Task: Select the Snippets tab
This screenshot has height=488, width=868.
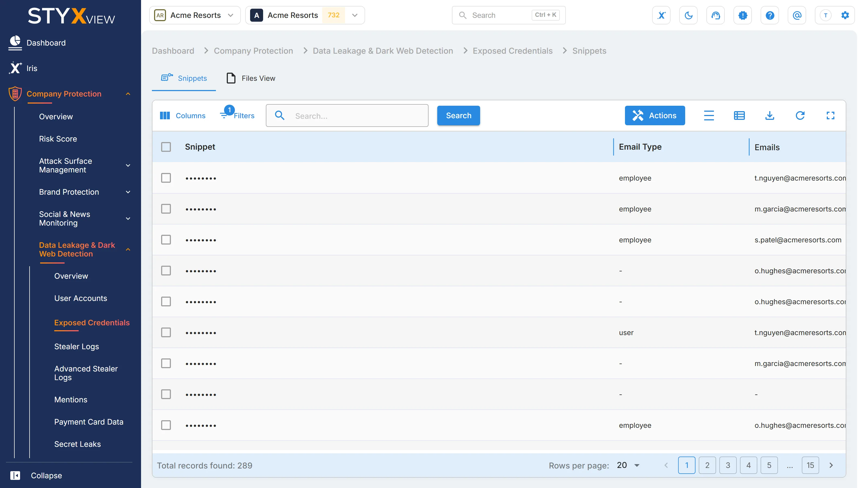Action: coord(184,78)
